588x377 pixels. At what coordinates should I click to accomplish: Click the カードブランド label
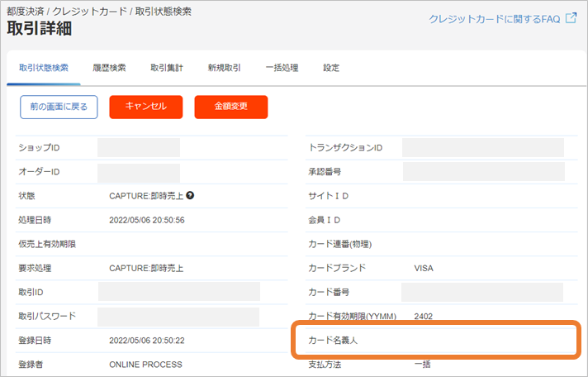[337, 268]
